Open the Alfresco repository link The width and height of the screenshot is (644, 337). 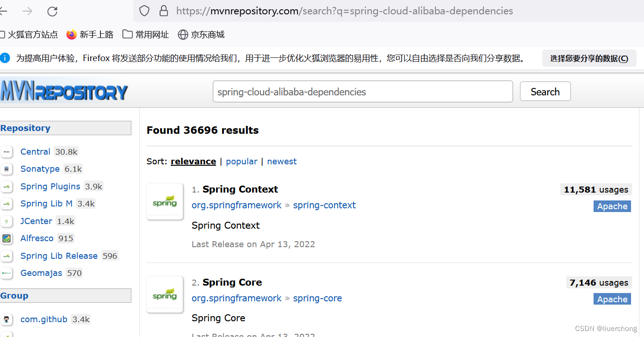[37, 238]
